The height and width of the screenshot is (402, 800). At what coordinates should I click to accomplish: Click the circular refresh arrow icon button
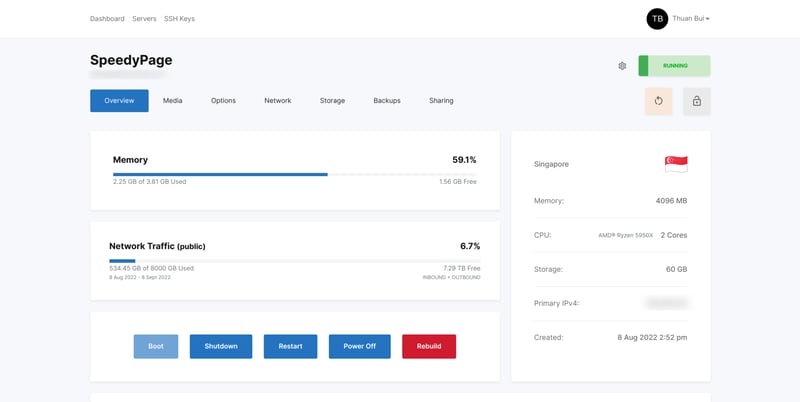[x=658, y=101]
